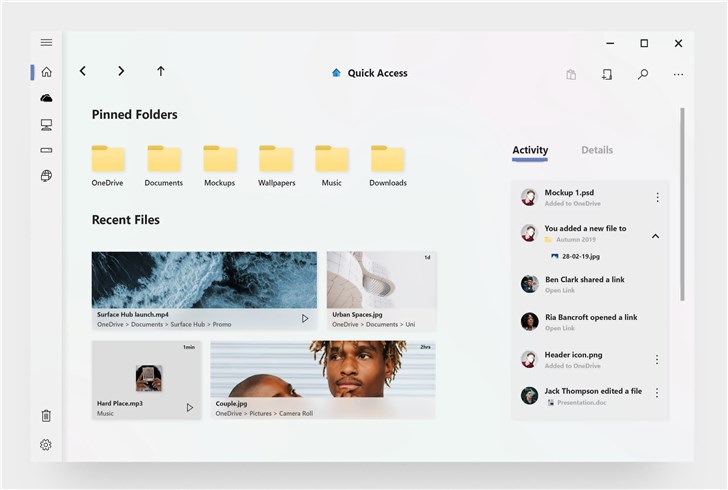This screenshot has height=490, width=728.
Task: Open link shared by Ben Clark
Action: click(559, 290)
